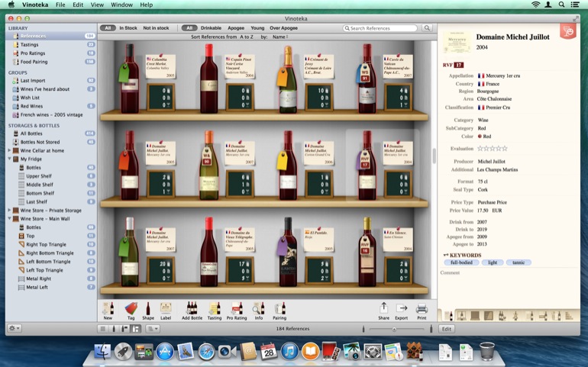Toggle the Over Apogee filter
This screenshot has width=588, height=367.
(x=284, y=27)
